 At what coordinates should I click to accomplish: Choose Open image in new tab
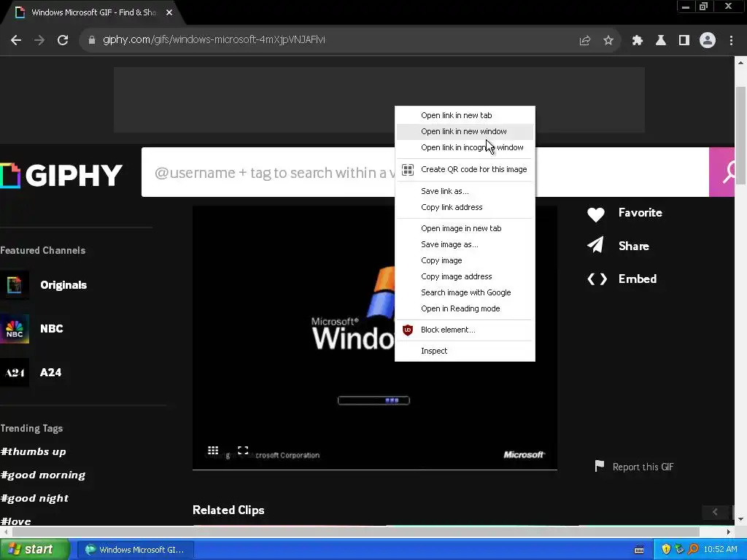[465, 228]
